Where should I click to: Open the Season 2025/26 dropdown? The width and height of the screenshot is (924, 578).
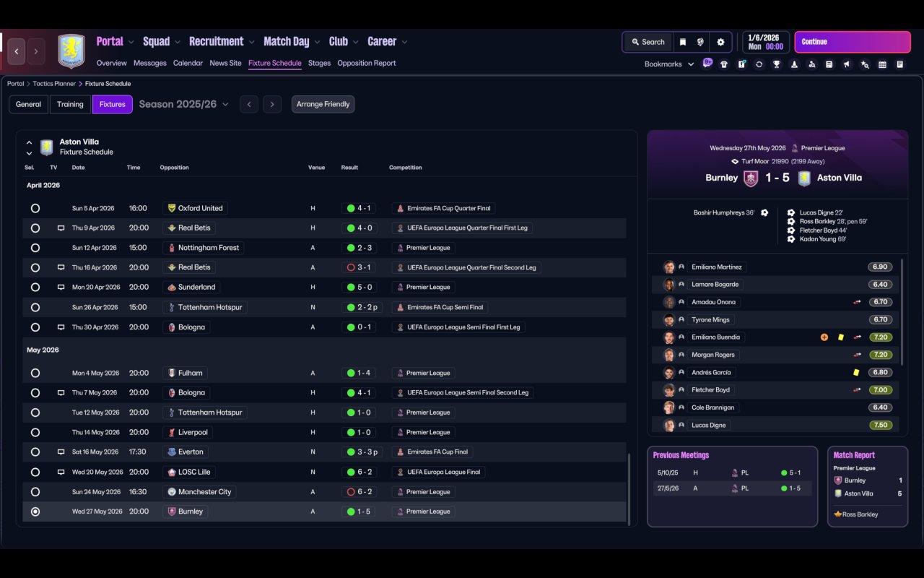point(183,104)
